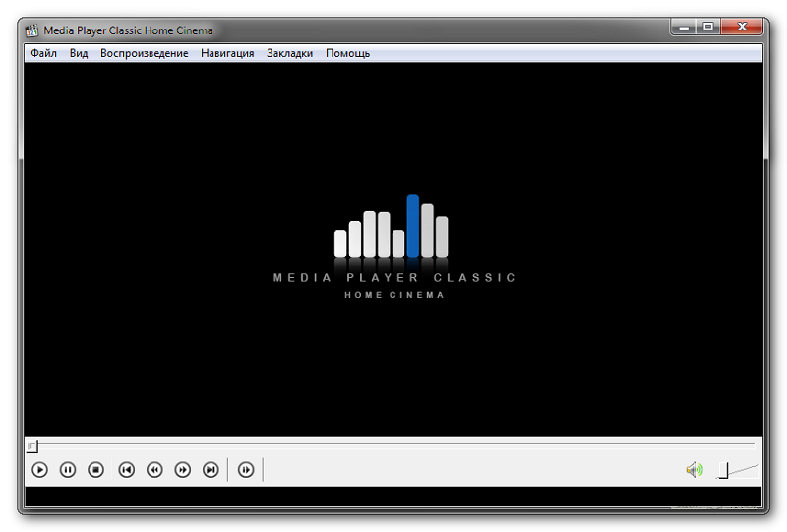Click the Stop button
The image size is (787, 532).
(95, 470)
